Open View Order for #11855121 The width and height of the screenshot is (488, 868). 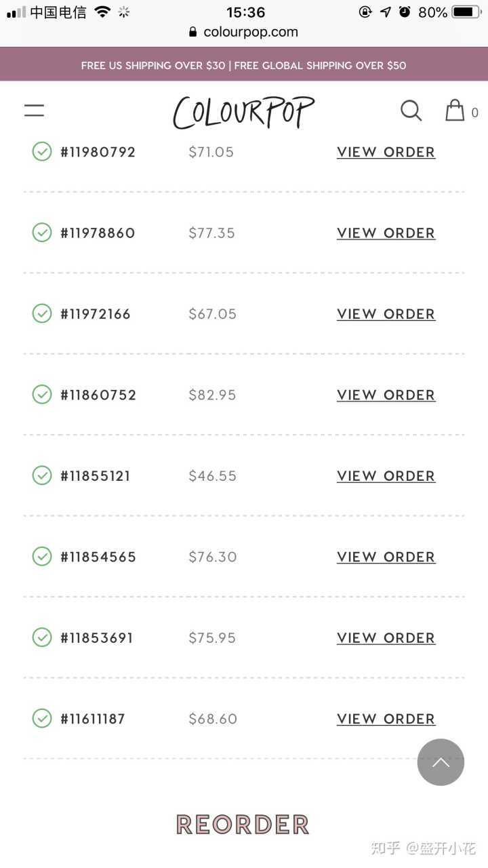(x=386, y=476)
